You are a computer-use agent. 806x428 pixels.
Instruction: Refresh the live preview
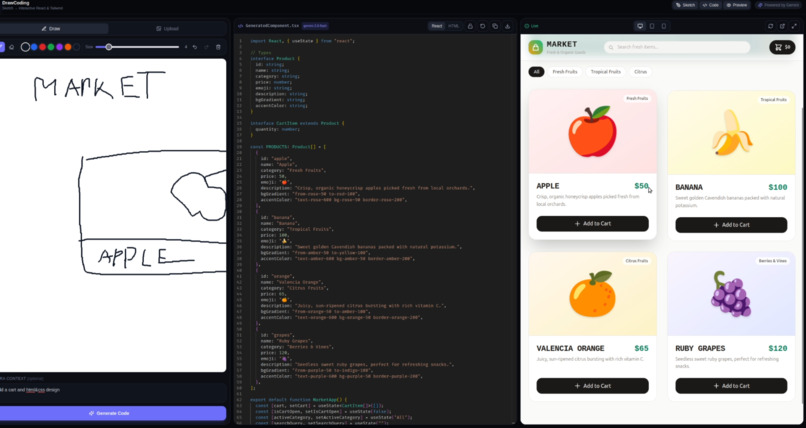click(x=770, y=26)
